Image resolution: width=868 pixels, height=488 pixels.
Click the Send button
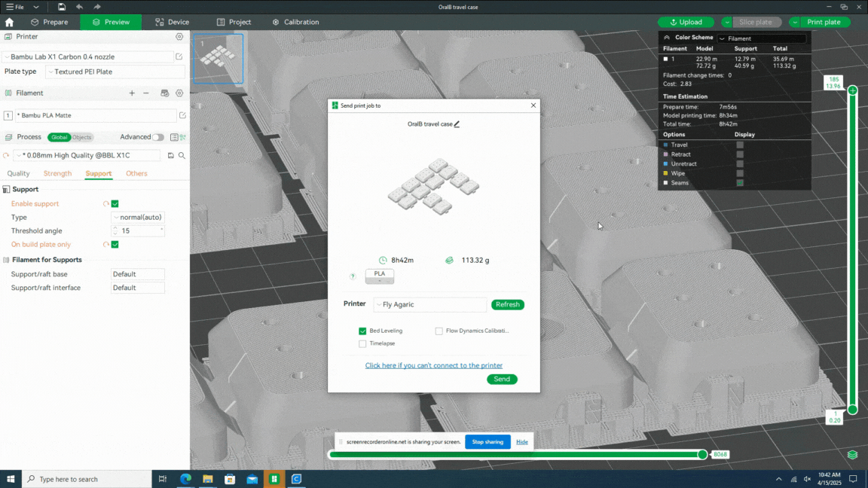502,379
